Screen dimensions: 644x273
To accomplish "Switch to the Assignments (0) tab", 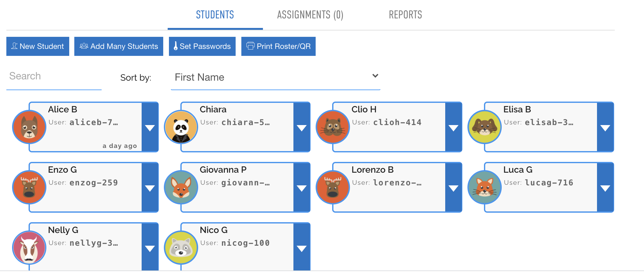I will pyautogui.click(x=310, y=15).
